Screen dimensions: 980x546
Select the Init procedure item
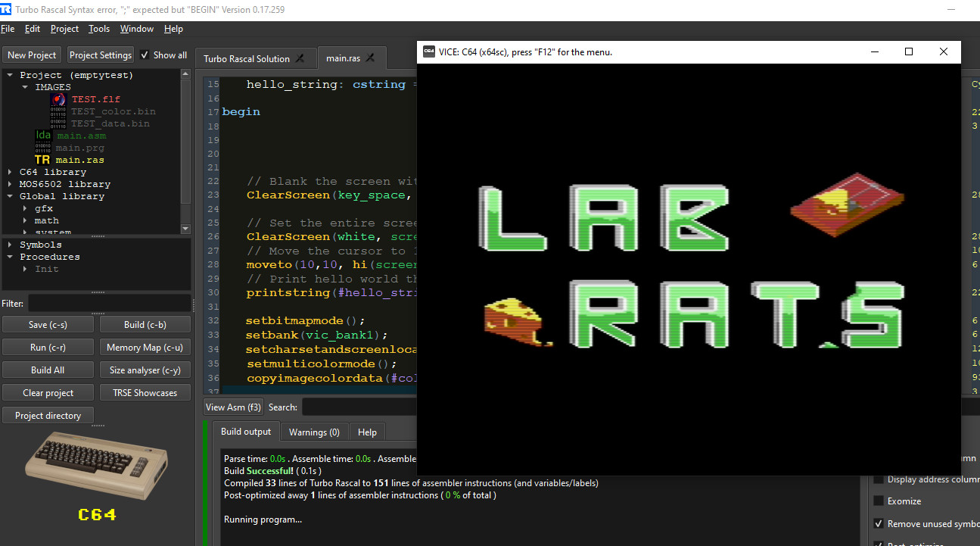tap(46, 269)
